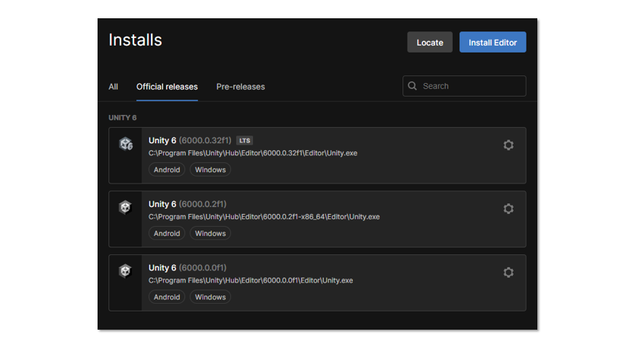Click the path ending 6000.0.32f1\Editor\Unity.exe
The height and width of the screenshot is (351, 644).
pos(253,153)
